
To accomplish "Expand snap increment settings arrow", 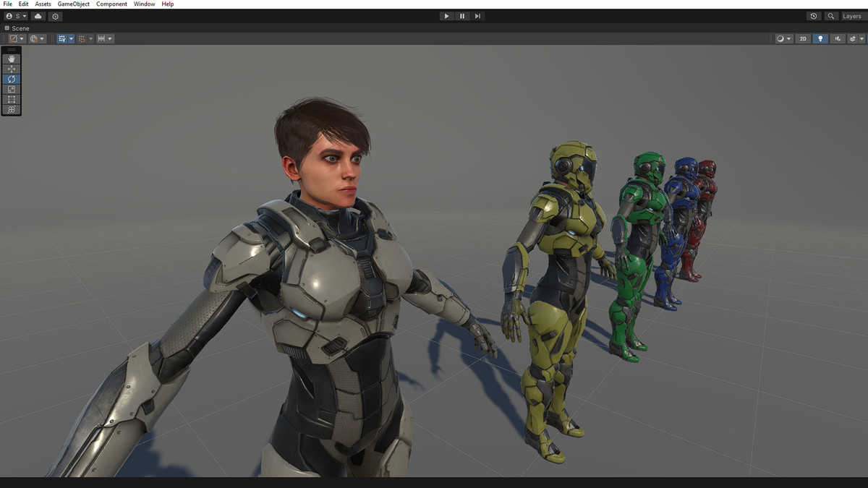I will click(x=110, y=38).
